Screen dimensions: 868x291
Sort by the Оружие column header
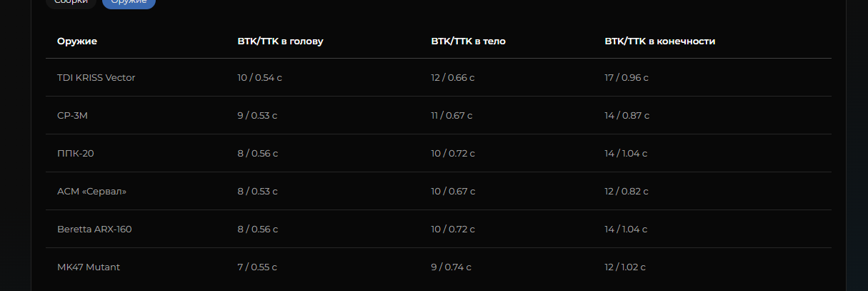(77, 41)
